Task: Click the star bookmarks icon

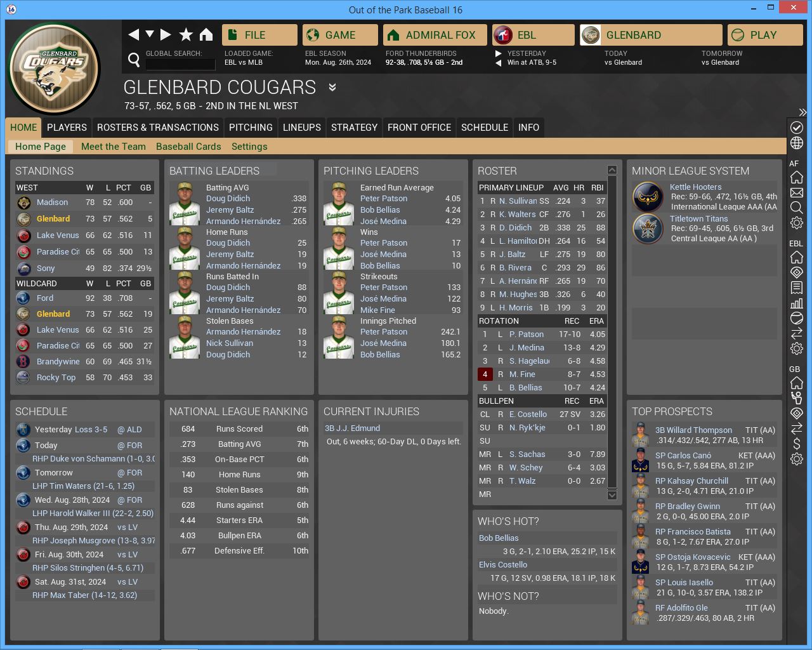Action: coord(186,35)
